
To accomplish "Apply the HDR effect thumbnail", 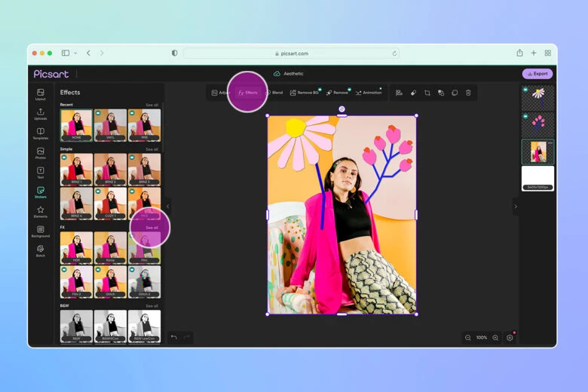I will (76, 247).
